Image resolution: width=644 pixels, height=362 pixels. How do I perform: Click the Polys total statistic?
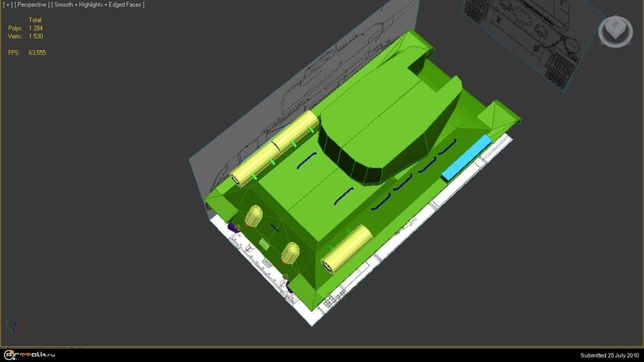[x=34, y=28]
